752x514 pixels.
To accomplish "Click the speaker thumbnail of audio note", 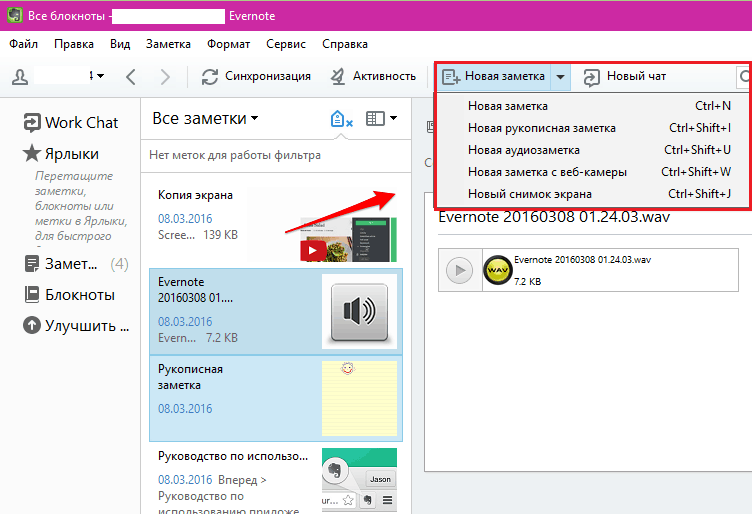I will tap(359, 312).
